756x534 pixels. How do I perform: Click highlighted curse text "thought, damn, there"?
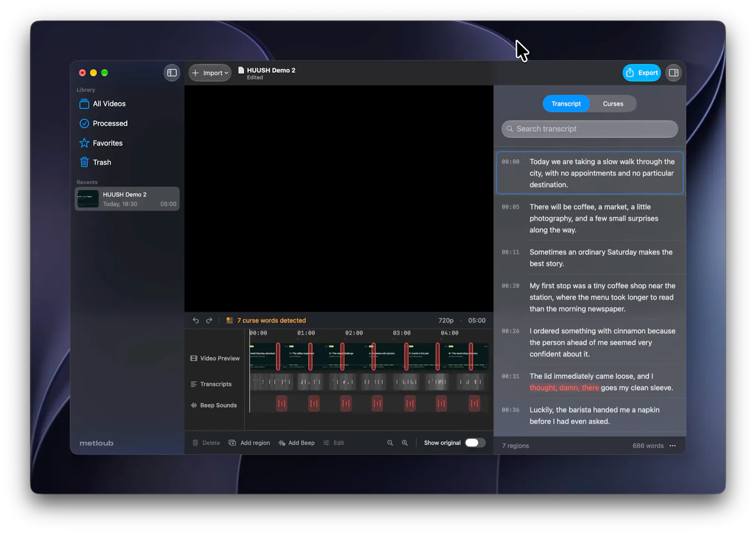coord(564,388)
